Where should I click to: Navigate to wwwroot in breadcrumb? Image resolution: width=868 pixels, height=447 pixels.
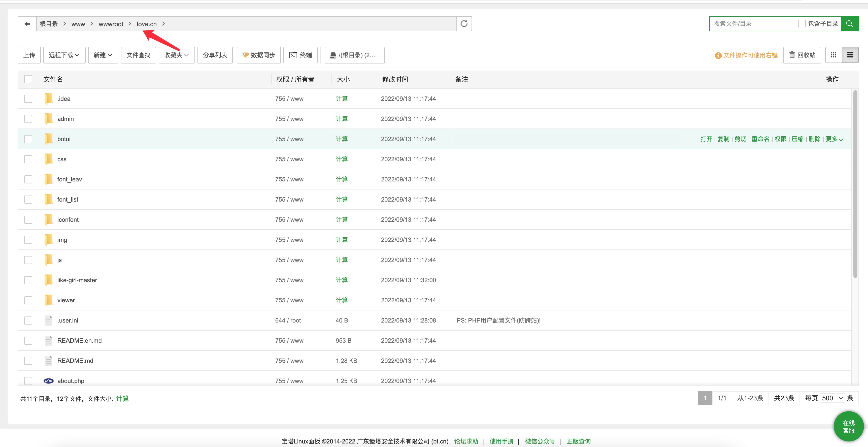pos(111,24)
